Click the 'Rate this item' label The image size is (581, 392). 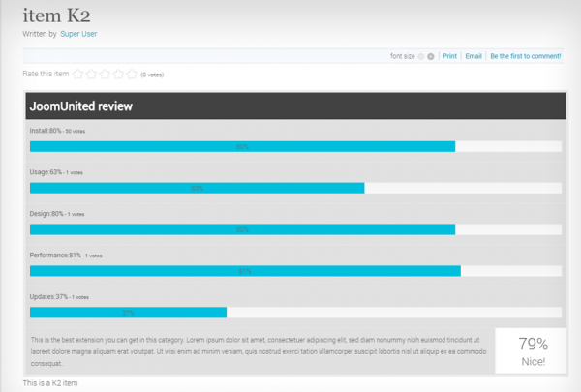click(46, 74)
